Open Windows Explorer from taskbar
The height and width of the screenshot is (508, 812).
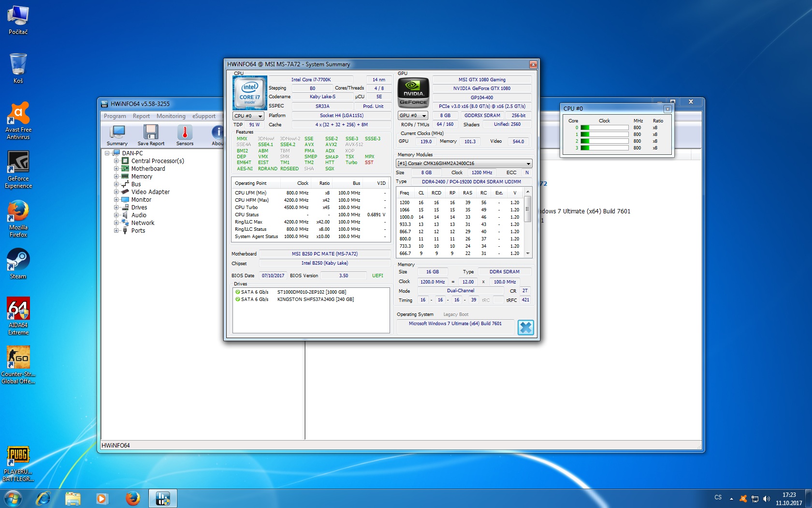(72, 498)
